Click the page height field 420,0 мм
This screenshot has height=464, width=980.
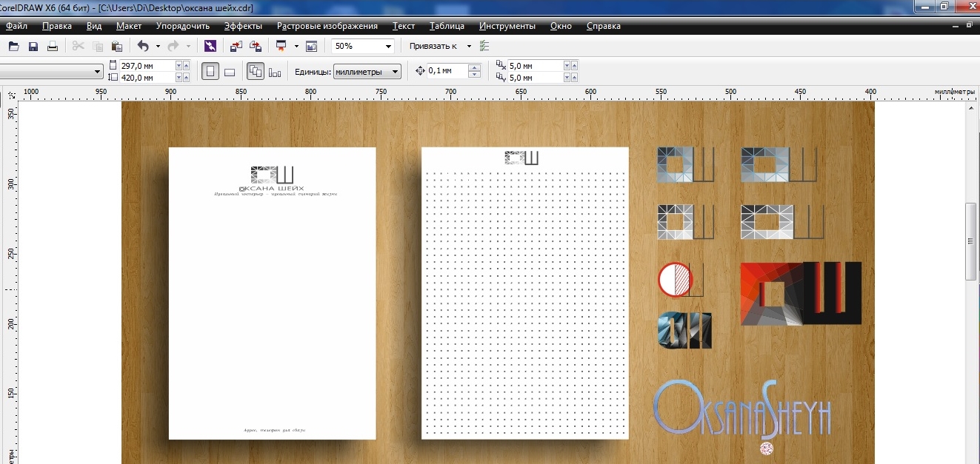pyautogui.click(x=147, y=77)
